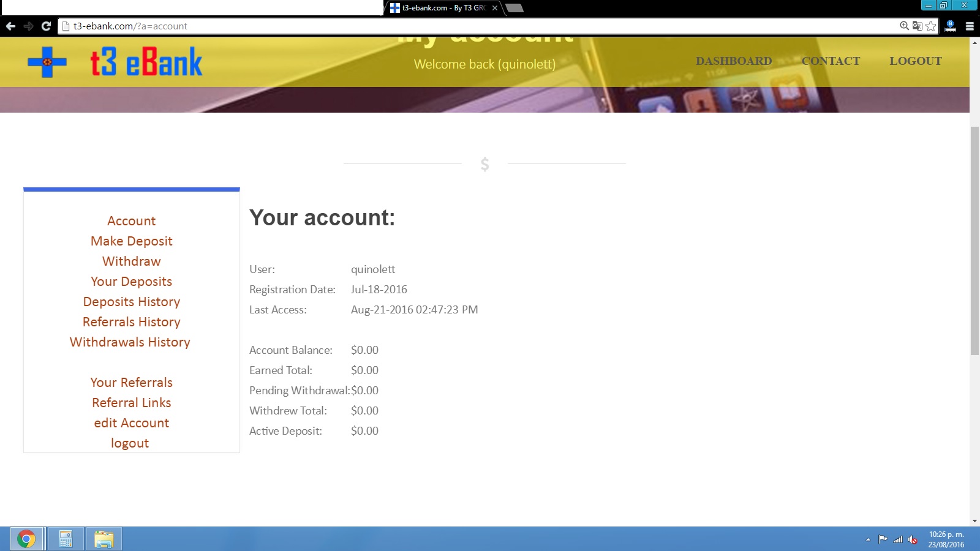
Task: Show hidden system tray icons
Action: (x=868, y=539)
